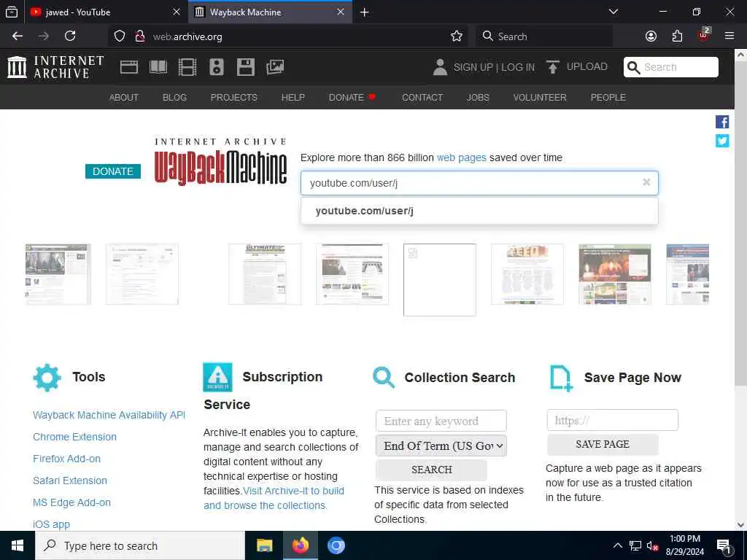This screenshot has height=560, width=747.
Task: Open the uBlock Origin extension icon
Action: 704,35
